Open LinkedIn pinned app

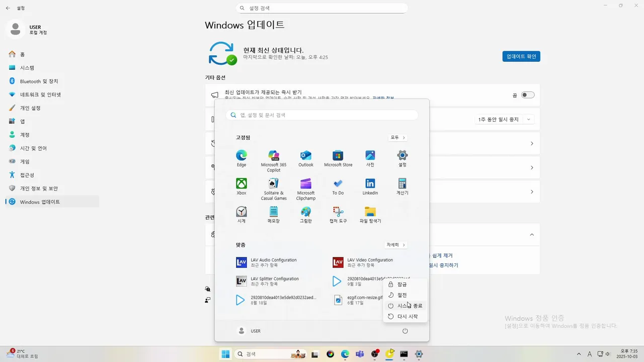pos(370,187)
